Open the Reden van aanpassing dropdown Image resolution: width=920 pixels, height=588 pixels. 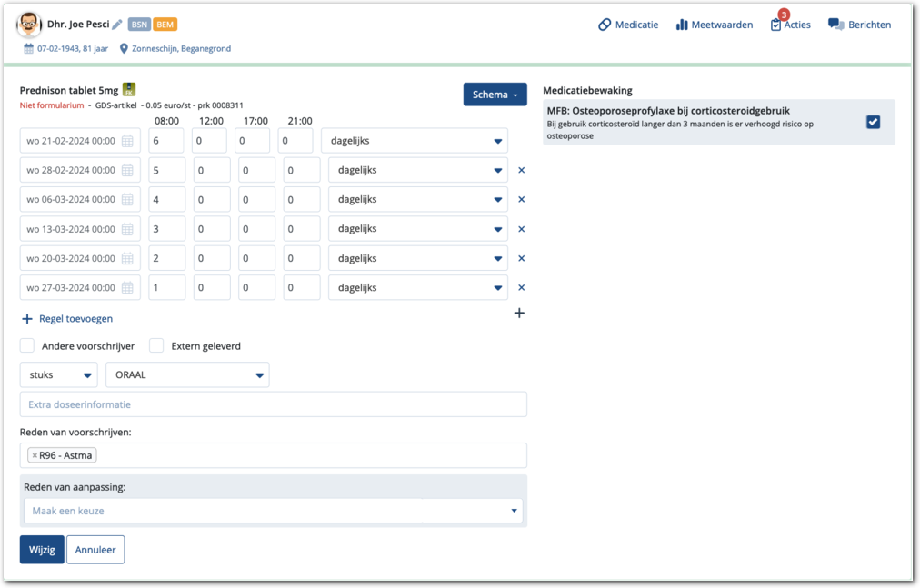(x=273, y=511)
